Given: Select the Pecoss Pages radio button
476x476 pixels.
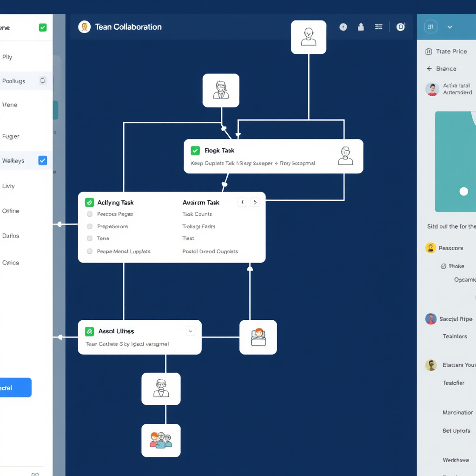Looking at the screenshot, I should (90, 214).
